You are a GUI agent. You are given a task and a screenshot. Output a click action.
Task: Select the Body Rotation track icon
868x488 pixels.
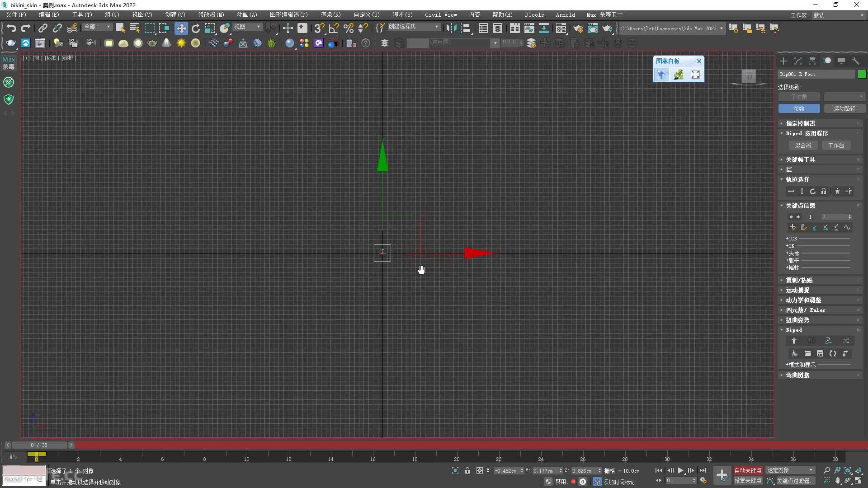pyautogui.click(x=813, y=192)
